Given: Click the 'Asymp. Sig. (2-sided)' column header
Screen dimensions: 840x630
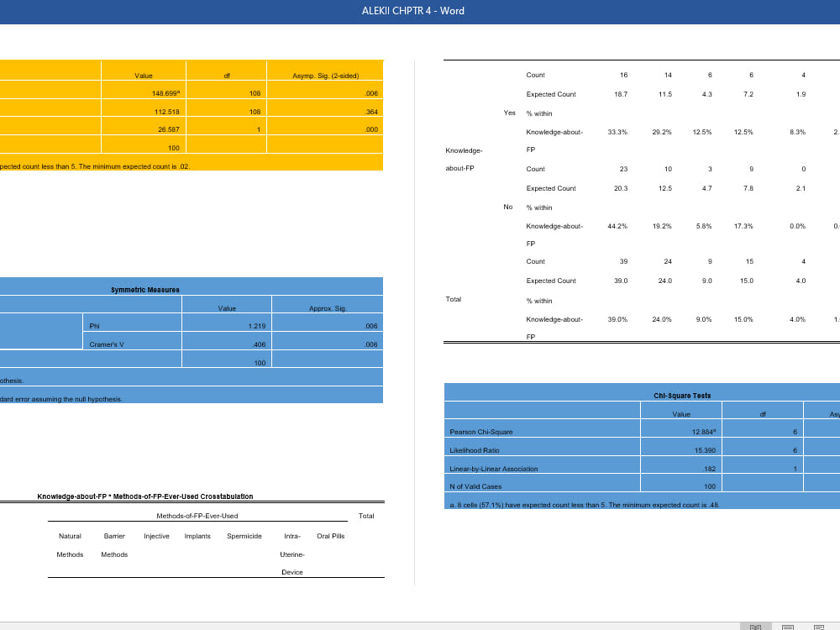Looking at the screenshot, I should [326, 76].
